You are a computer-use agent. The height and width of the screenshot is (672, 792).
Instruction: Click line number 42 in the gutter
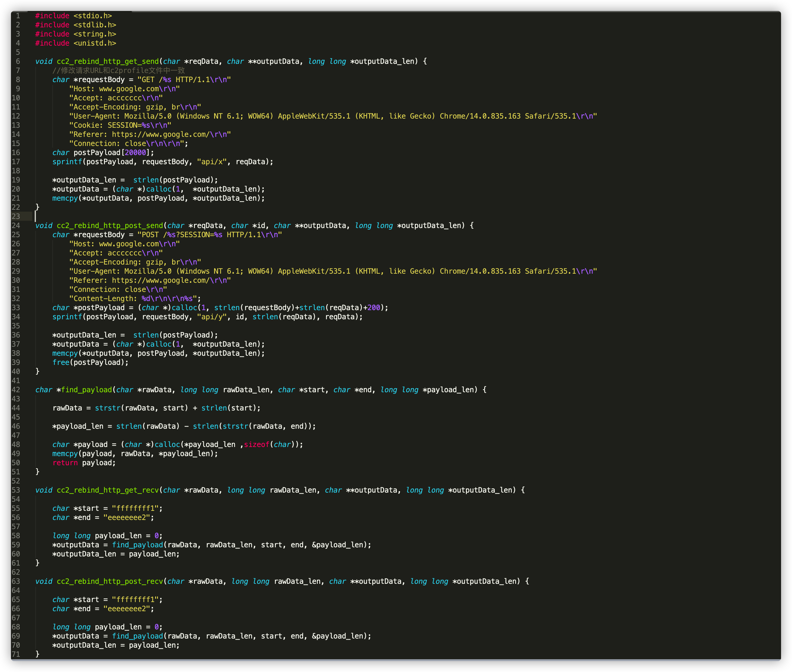(16, 390)
